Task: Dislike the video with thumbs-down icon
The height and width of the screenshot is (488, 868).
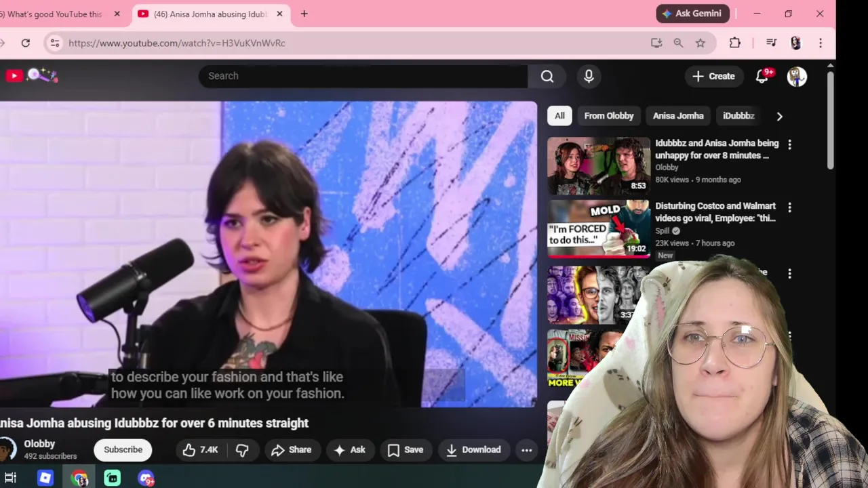Action: (x=242, y=449)
